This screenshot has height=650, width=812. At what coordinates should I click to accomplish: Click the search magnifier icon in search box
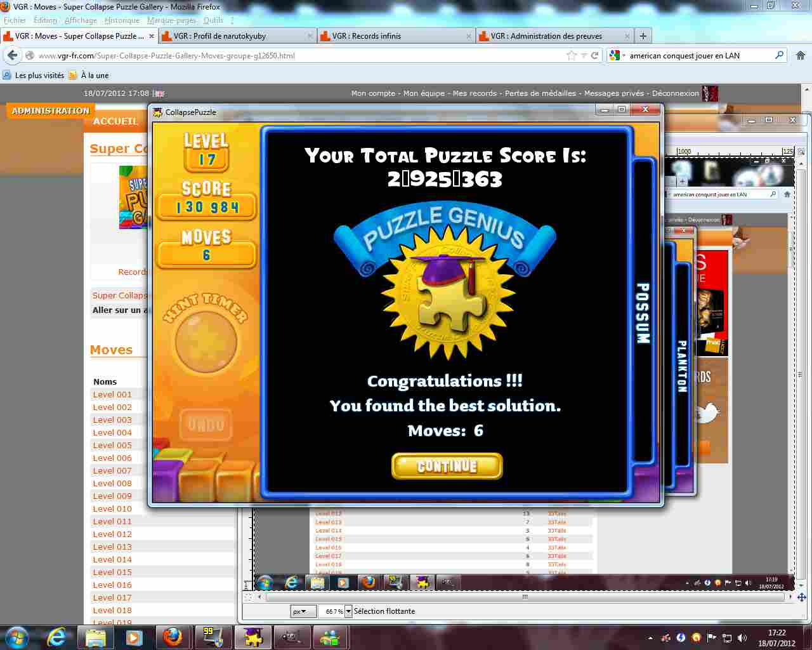click(780, 55)
